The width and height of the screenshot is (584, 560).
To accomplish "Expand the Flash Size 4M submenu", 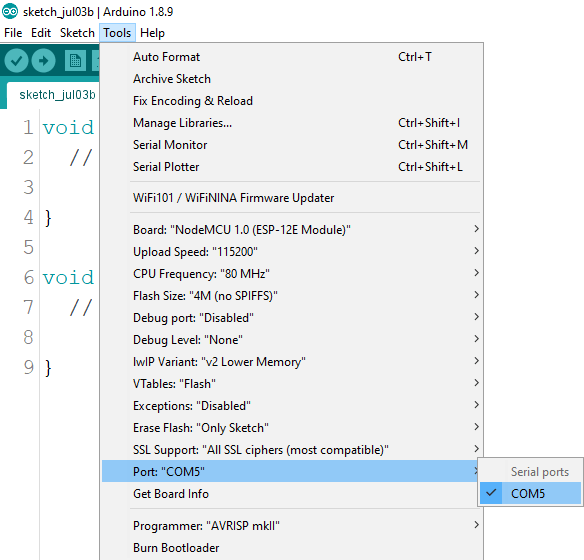I will (292, 295).
